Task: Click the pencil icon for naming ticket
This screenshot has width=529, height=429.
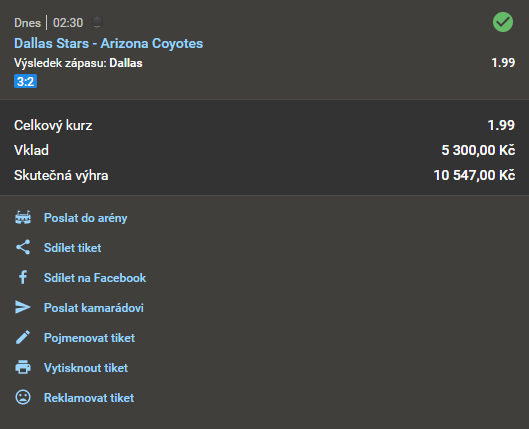Action: pos(23,337)
